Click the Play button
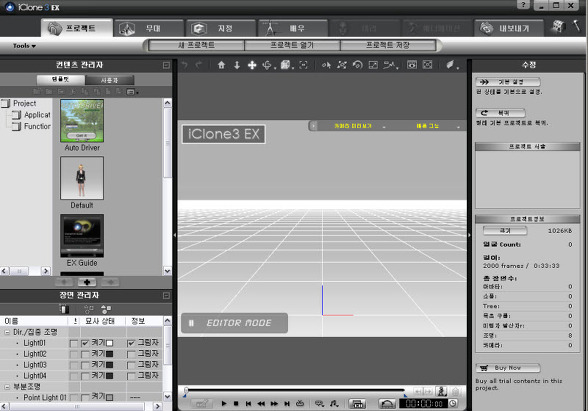588x411 pixels. [x=224, y=404]
